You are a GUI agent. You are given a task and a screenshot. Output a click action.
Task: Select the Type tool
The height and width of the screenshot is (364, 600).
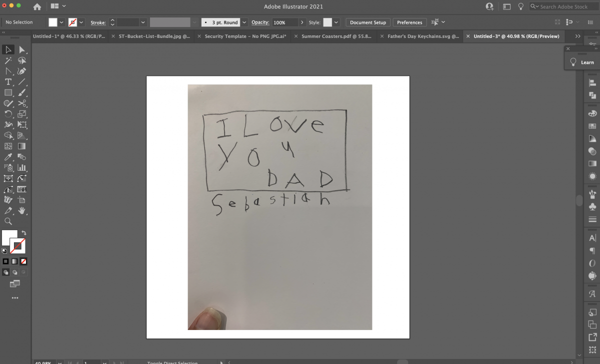8,82
